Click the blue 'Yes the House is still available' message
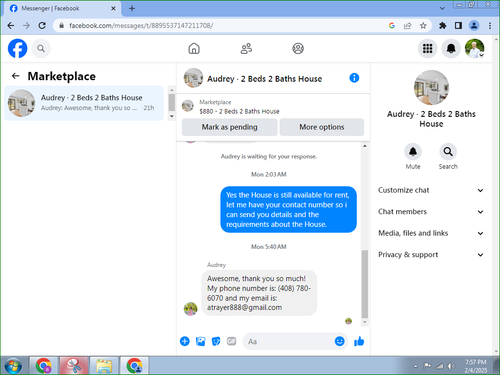Viewport: 500px width, 375px height. 288,209
